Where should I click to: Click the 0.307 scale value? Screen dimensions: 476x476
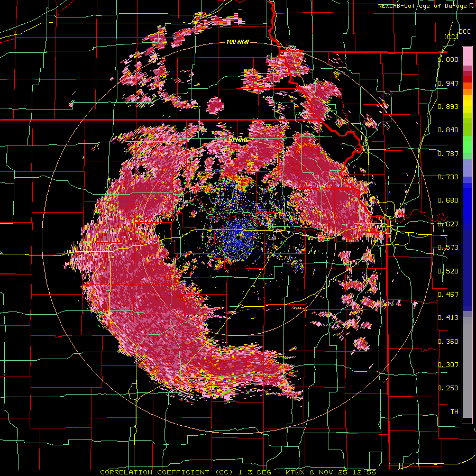click(x=448, y=365)
